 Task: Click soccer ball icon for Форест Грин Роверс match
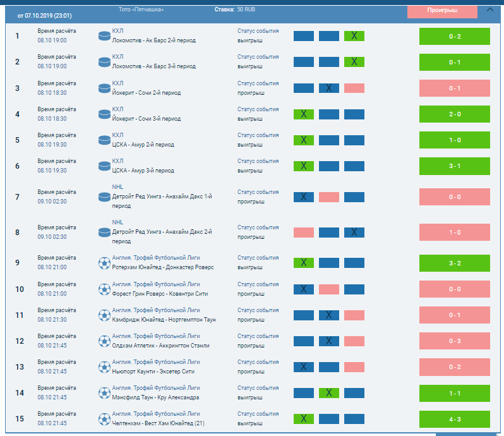pos(104,289)
